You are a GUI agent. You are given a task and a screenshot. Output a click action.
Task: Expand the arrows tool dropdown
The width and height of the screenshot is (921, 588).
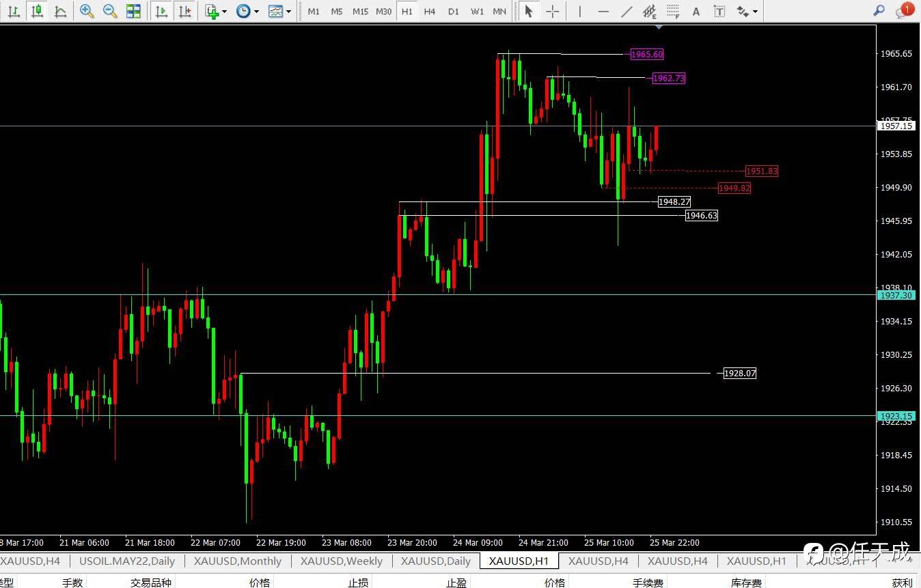point(755,12)
